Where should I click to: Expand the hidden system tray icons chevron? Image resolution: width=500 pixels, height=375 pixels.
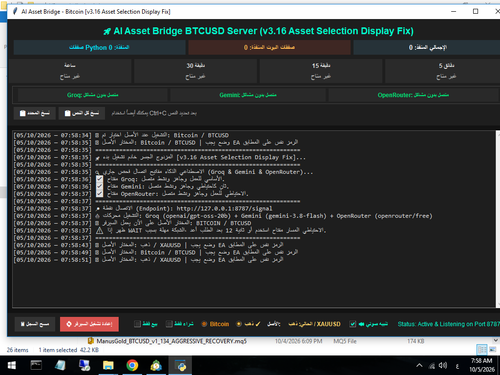(419, 366)
